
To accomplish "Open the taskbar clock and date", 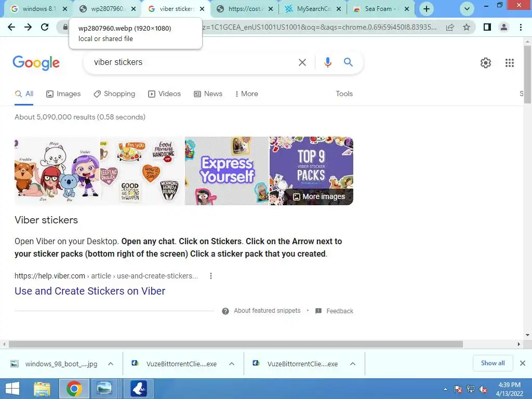I will [509, 389].
